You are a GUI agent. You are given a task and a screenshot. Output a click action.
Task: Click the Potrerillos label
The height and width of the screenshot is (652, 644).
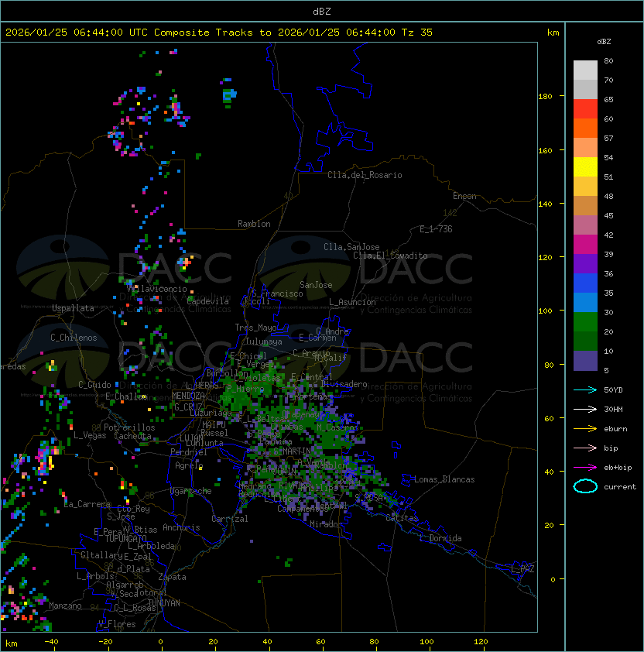pyautogui.click(x=129, y=427)
